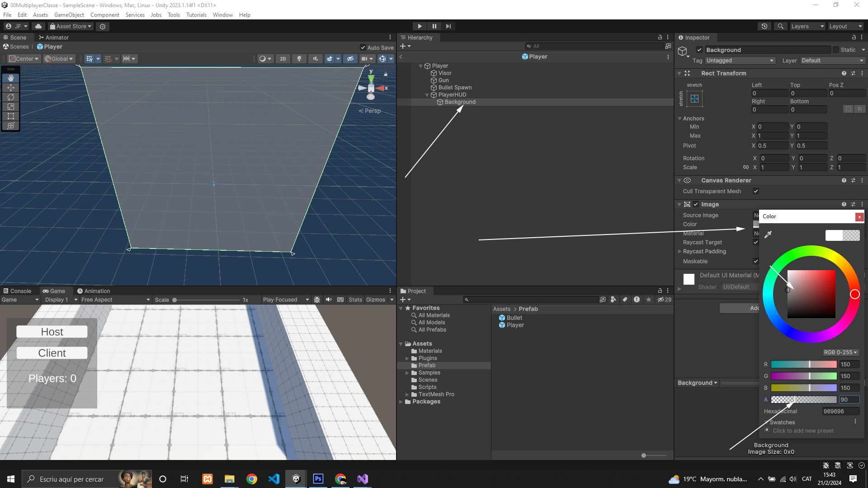This screenshot has height=488, width=868.
Task: Toggle the 2D scene view button
Action: 283,59
